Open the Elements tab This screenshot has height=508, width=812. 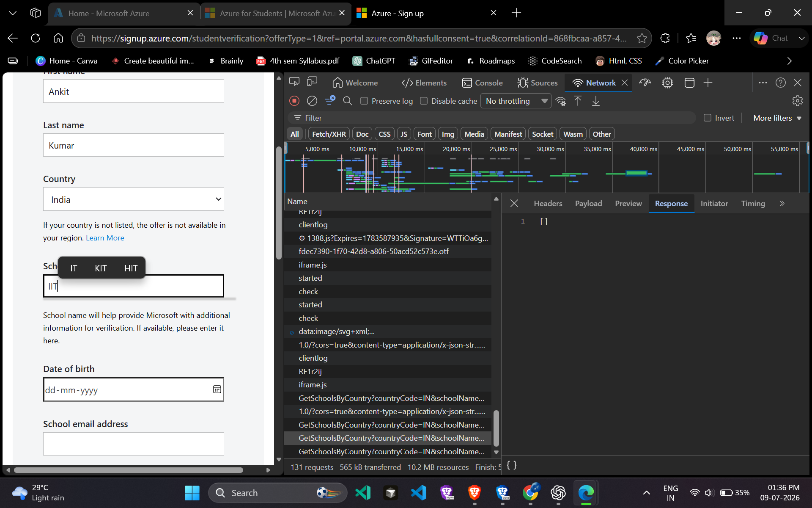tap(424, 83)
